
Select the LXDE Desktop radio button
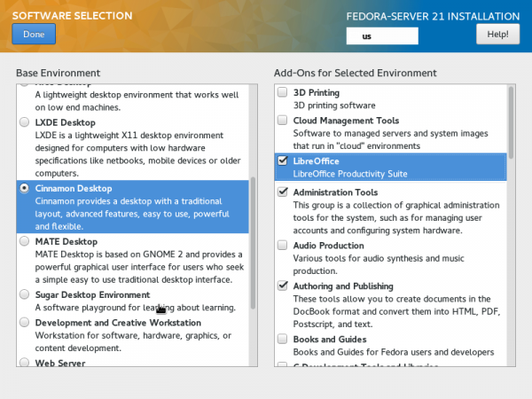[25, 121]
